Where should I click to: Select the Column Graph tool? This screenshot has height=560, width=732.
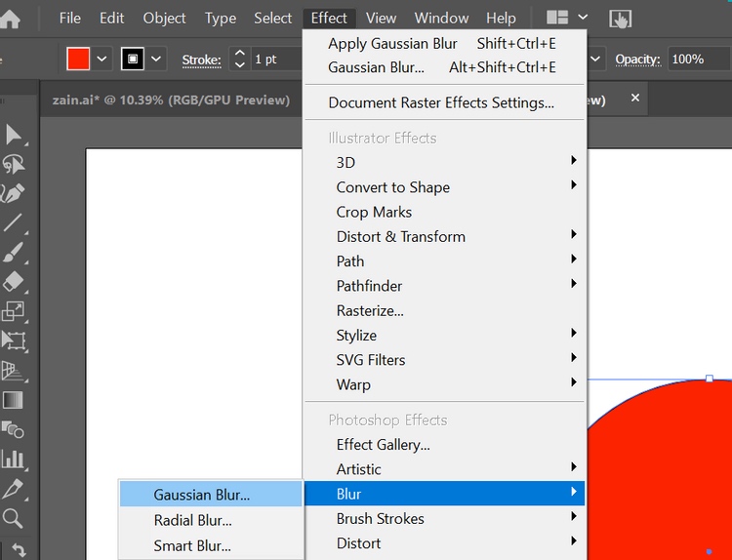tap(13, 459)
